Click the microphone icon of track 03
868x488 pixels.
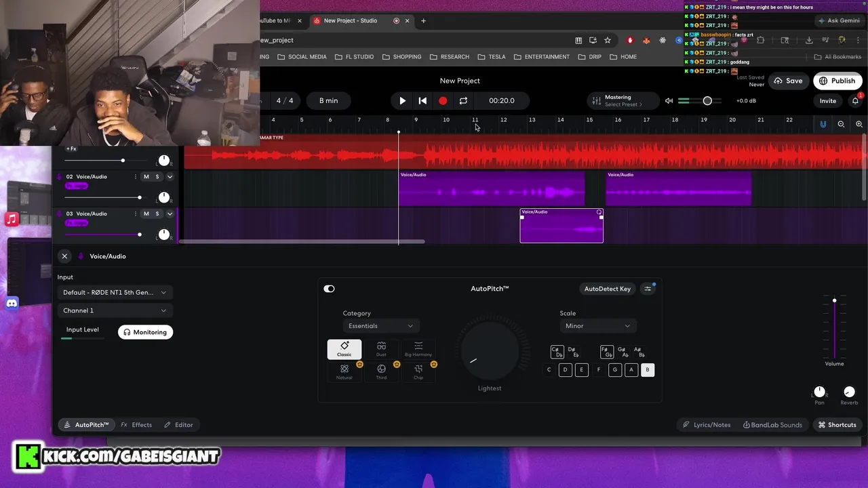point(60,213)
